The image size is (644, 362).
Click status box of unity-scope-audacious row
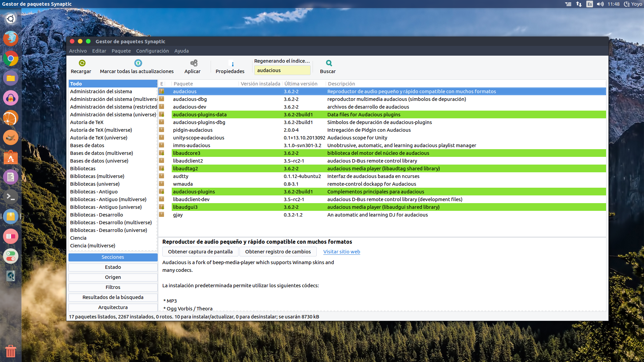click(162, 137)
